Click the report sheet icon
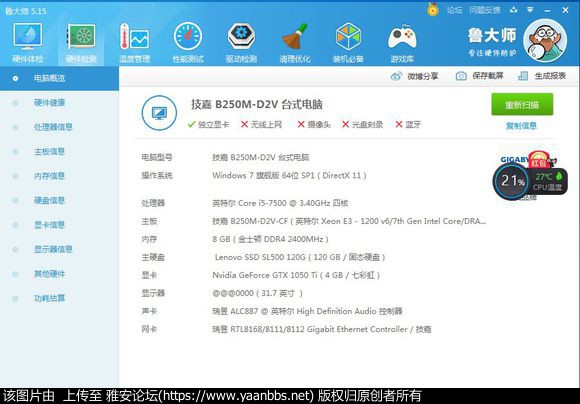The image size is (580, 404). pyautogui.click(x=523, y=76)
